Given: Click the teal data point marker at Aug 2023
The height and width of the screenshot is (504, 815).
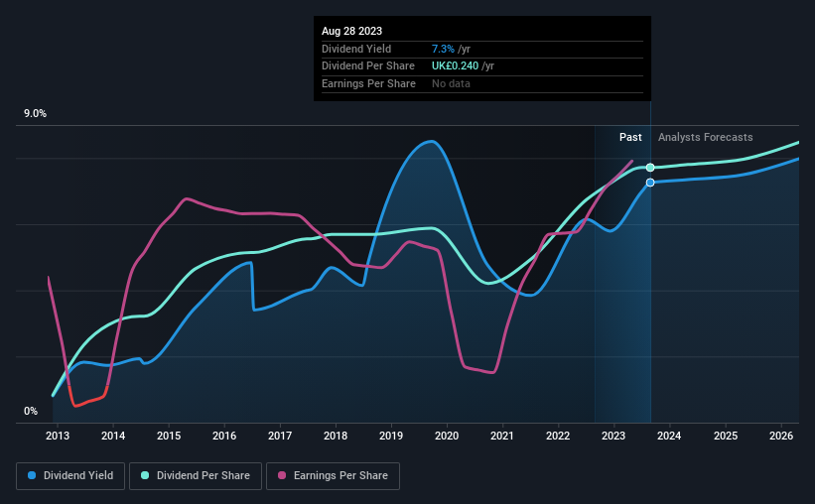Looking at the screenshot, I should 650,168.
